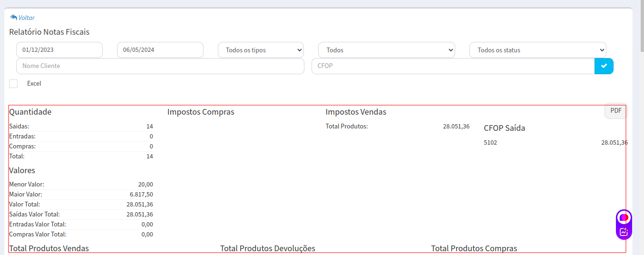
Task: Toggle the Excel checkbox
Action: coord(13,84)
